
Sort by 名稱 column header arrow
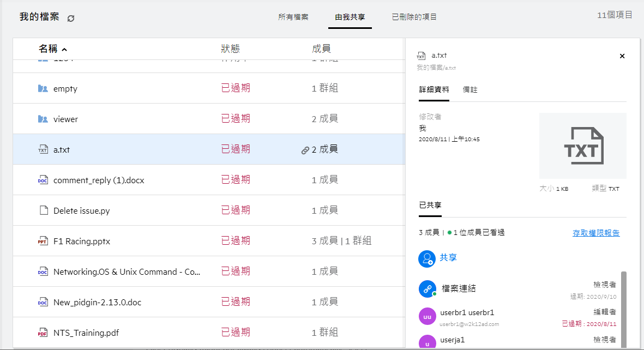65,50
